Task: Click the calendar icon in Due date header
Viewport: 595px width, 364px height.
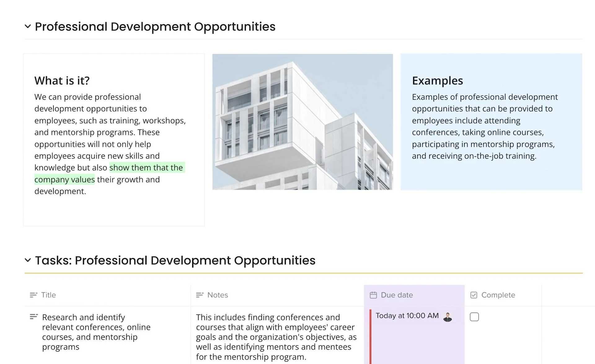Action: pos(373,295)
